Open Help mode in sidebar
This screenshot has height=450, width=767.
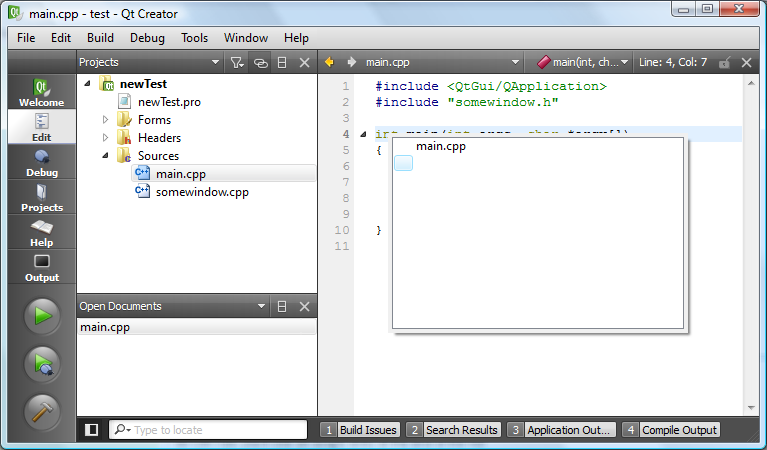41,232
